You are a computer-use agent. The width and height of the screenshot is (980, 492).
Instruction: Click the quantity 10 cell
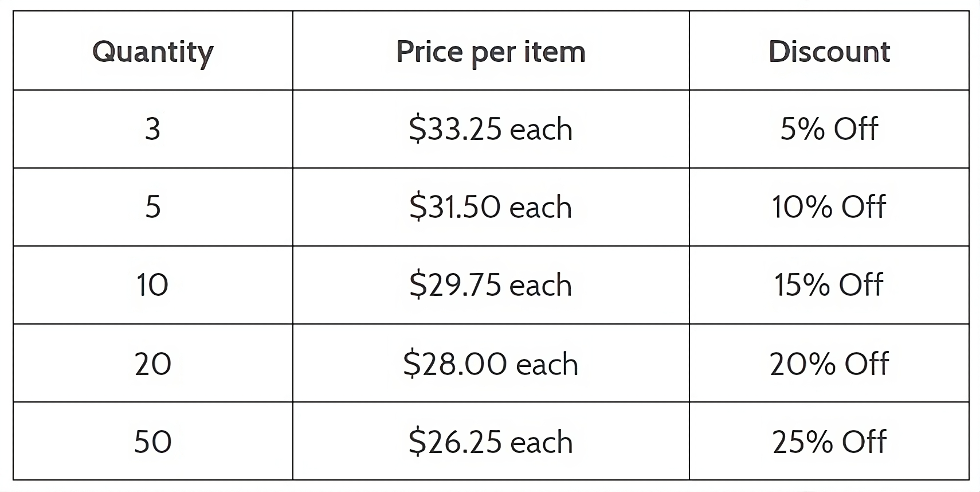152,285
